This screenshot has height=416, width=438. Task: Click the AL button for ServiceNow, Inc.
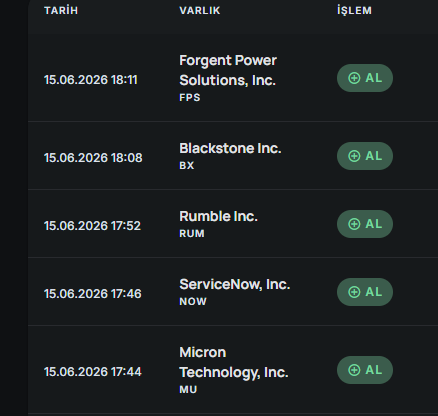point(365,292)
